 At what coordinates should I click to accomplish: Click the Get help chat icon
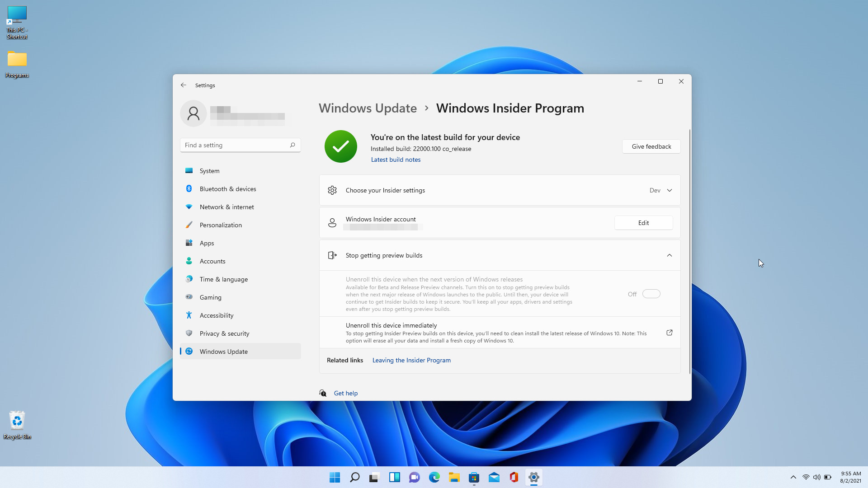(323, 393)
